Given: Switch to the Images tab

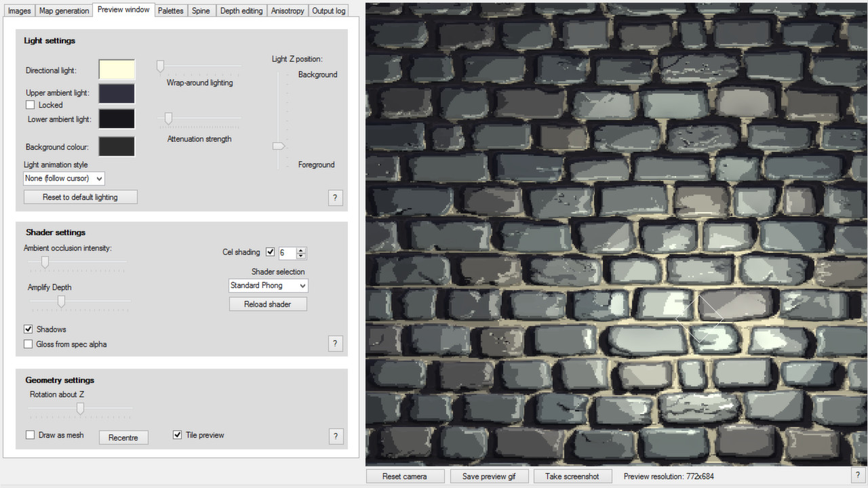Looking at the screenshot, I should tap(18, 10).
